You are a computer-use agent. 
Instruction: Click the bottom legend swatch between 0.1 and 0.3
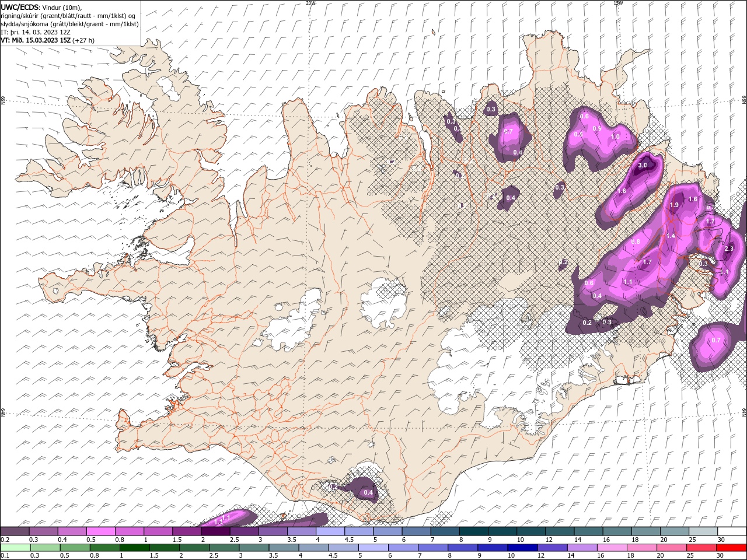tap(16, 548)
